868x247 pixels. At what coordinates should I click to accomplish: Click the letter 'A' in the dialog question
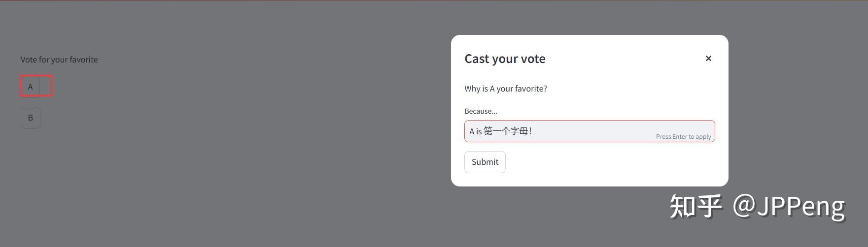[x=492, y=89]
